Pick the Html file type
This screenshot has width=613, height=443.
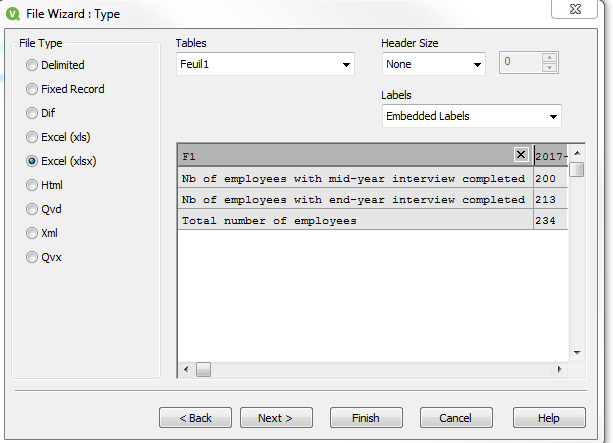tap(32, 185)
